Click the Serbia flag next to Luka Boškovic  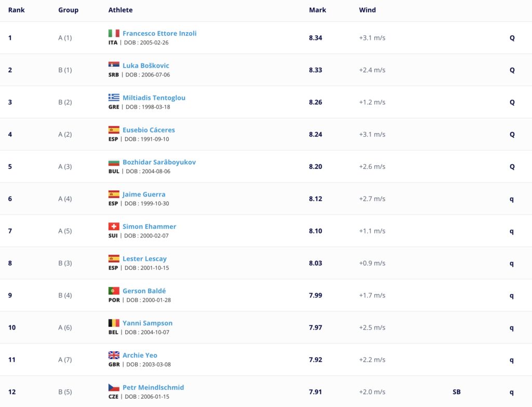click(x=114, y=65)
